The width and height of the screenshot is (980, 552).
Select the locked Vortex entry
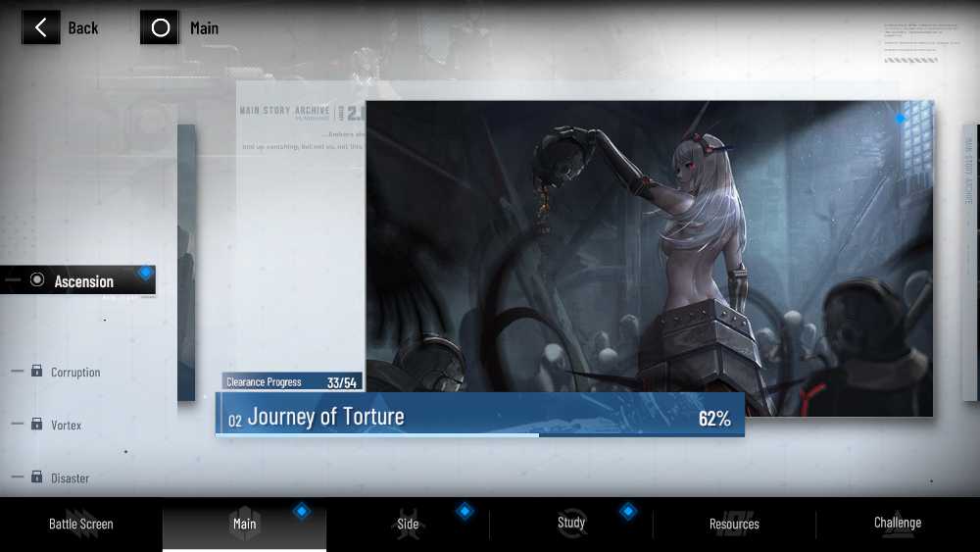tap(47, 425)
